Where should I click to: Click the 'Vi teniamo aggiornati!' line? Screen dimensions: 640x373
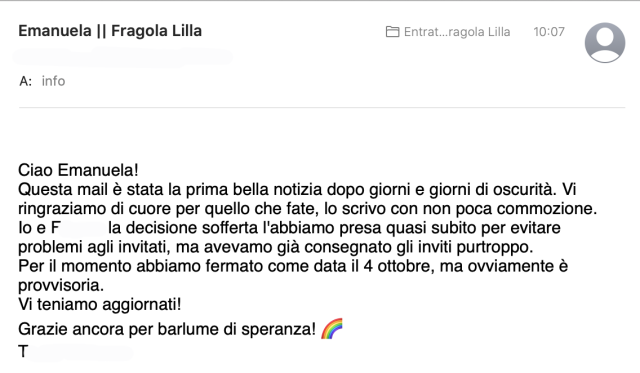100,304
